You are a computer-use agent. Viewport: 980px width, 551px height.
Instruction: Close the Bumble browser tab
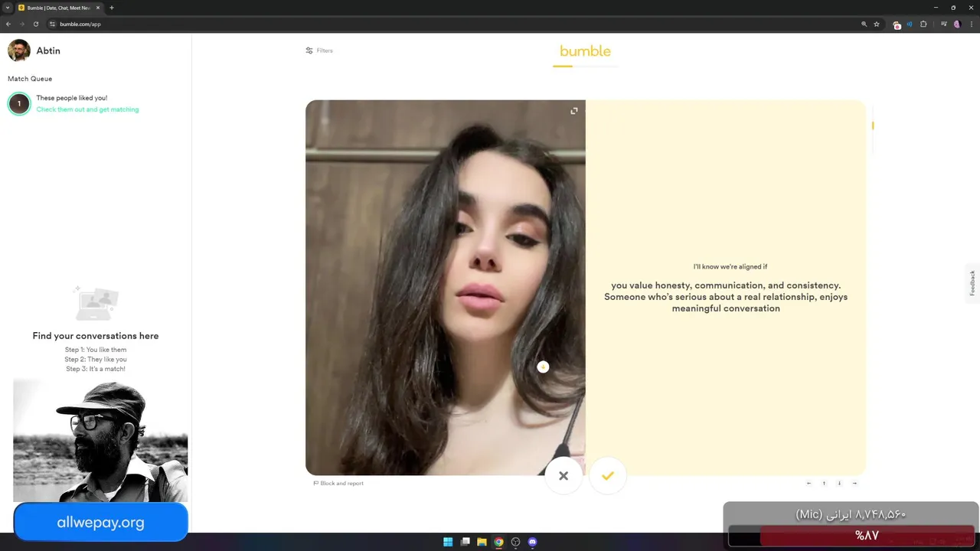click(98, 8)
